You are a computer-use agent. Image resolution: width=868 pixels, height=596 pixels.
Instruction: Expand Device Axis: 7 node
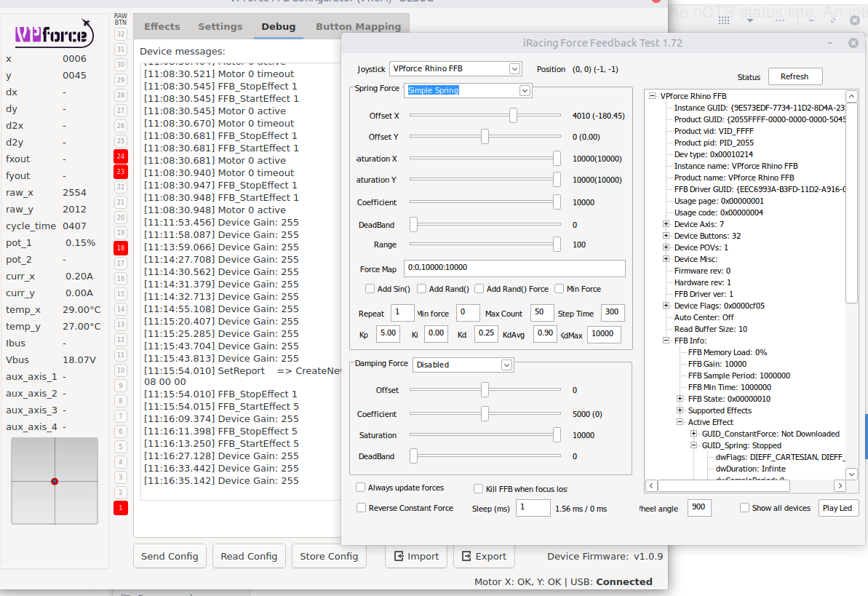coord(666,224)
